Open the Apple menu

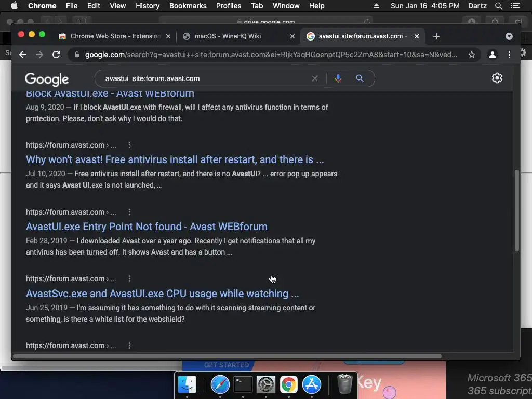pos(14,5)
